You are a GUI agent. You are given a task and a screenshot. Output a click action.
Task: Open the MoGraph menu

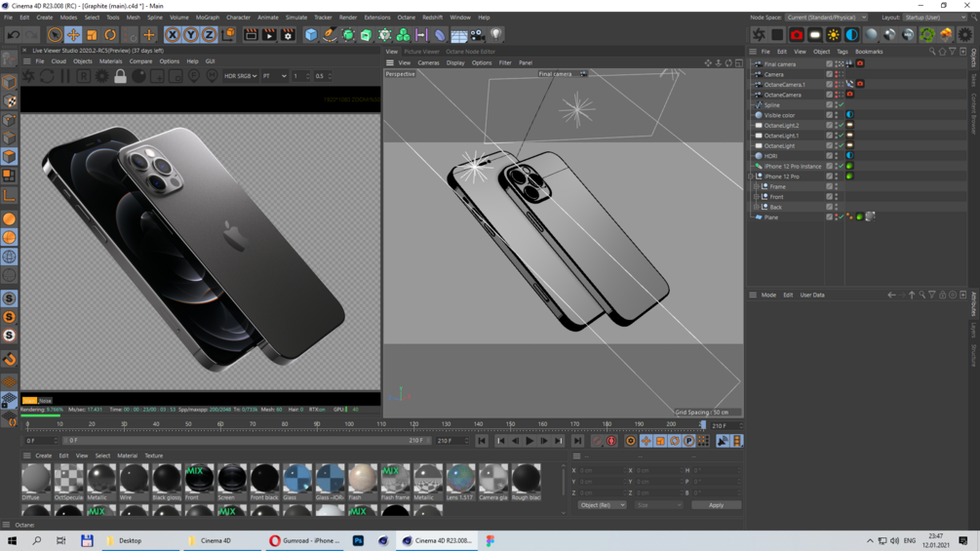coord(208,18)
